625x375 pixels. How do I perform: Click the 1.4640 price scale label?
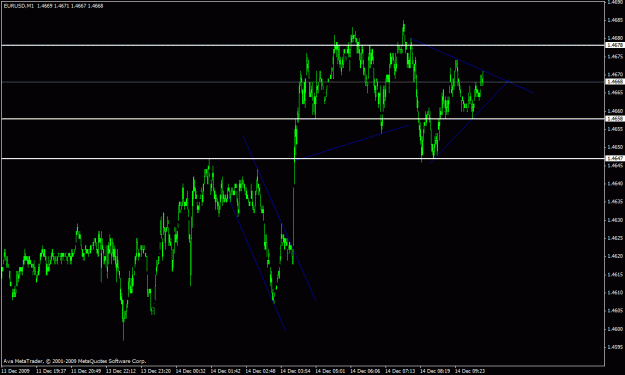(x=615, y=184)
